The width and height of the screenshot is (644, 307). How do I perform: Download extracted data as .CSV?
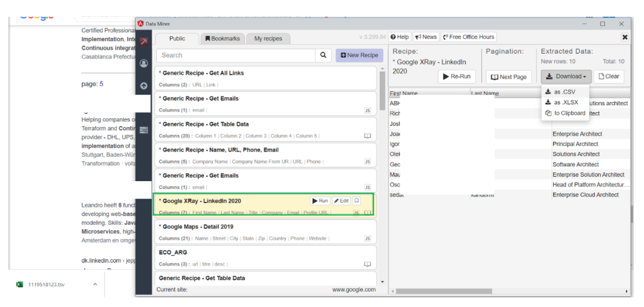[x=565, y=92]
